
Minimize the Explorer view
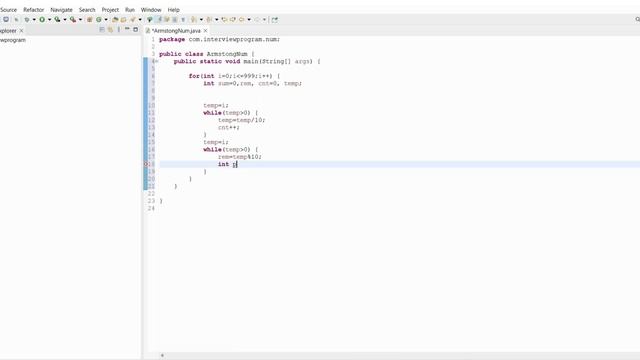click(x=127, y=29)
